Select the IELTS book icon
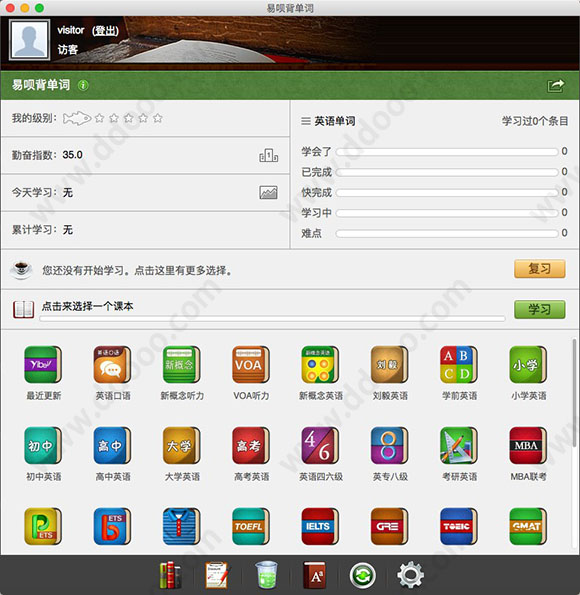Screen dimensions: 580x595 [320, 526]
